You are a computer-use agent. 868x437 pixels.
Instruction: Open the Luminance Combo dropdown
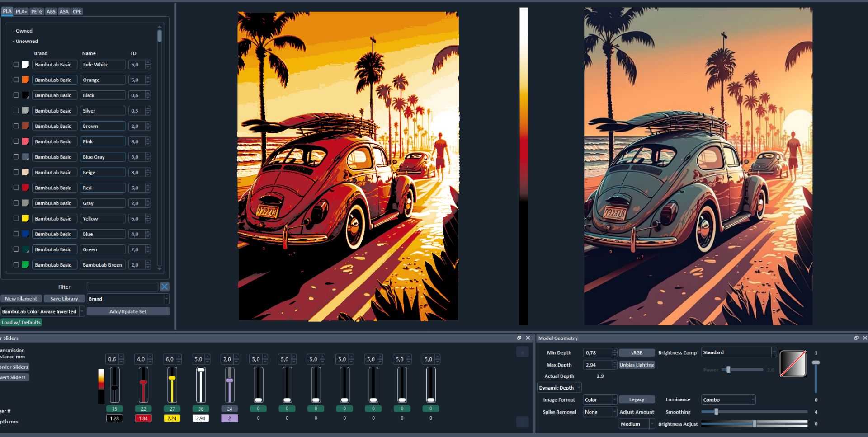(x=728, y=400)
